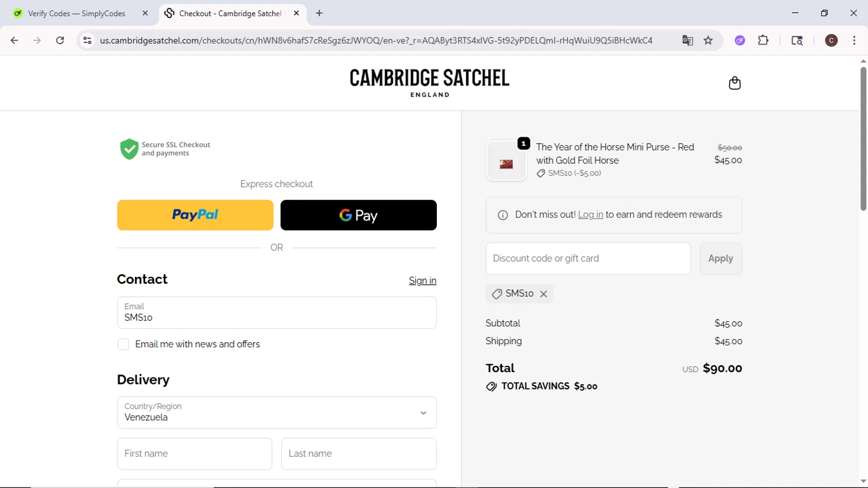Click the page vertical scrollbar thumb
Viewport: 868px width, 488px height.
(863, 139)
